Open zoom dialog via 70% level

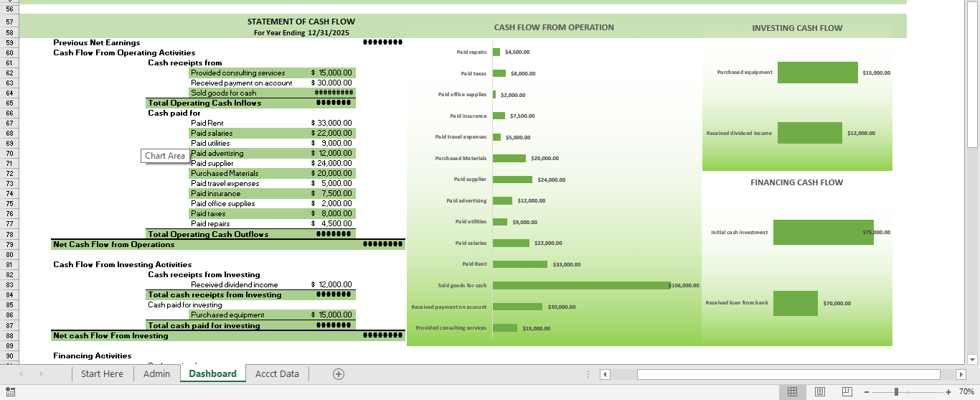coord(966,391)
